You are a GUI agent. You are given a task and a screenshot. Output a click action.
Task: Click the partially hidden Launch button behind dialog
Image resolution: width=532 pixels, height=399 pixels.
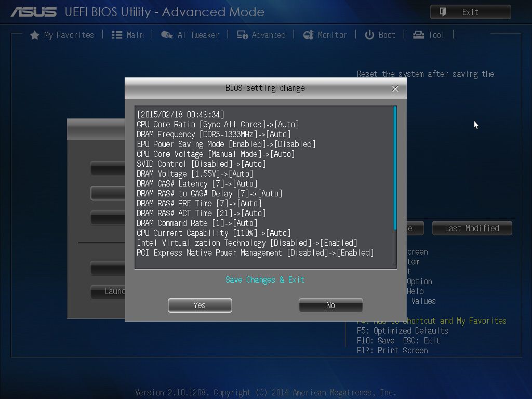coord(108,291)
